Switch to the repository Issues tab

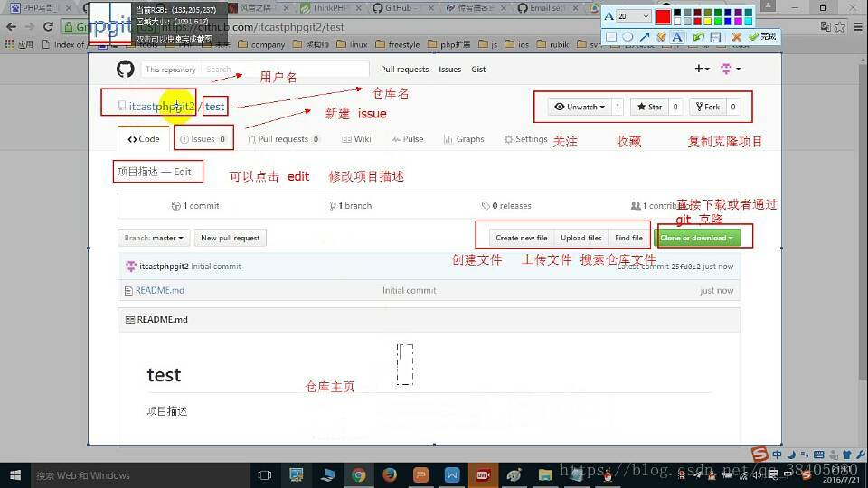pyautogui.click(x=203, y=139)
